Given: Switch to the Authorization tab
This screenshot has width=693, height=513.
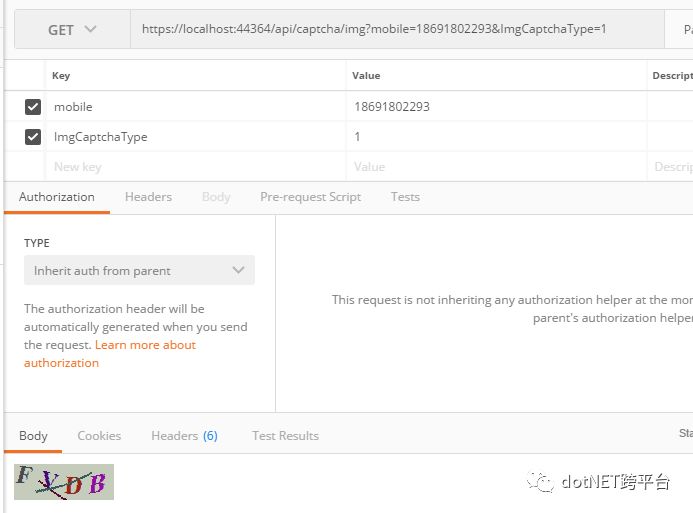Looking at the screenshot, I should [x=57, y=197].
